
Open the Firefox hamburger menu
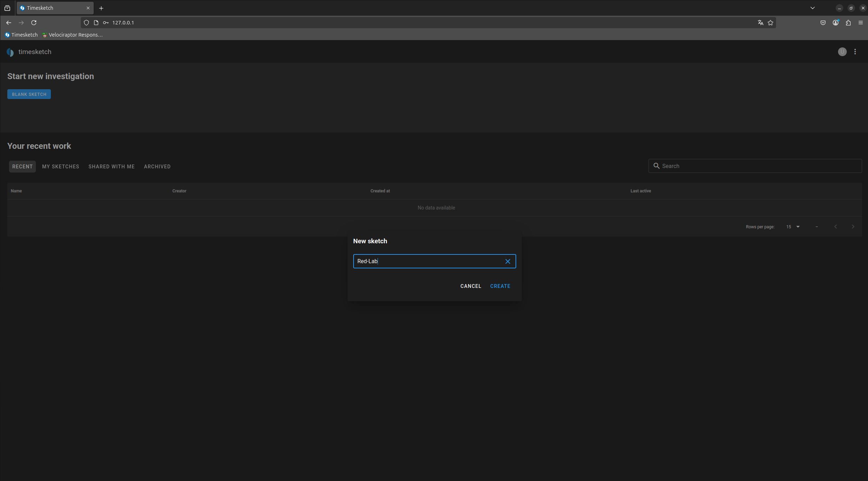[861, 23]
